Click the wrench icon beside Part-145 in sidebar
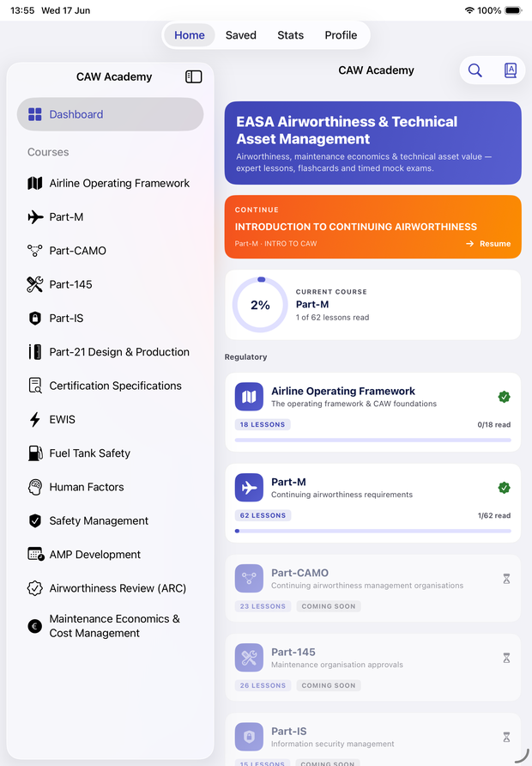 (34, 284)
